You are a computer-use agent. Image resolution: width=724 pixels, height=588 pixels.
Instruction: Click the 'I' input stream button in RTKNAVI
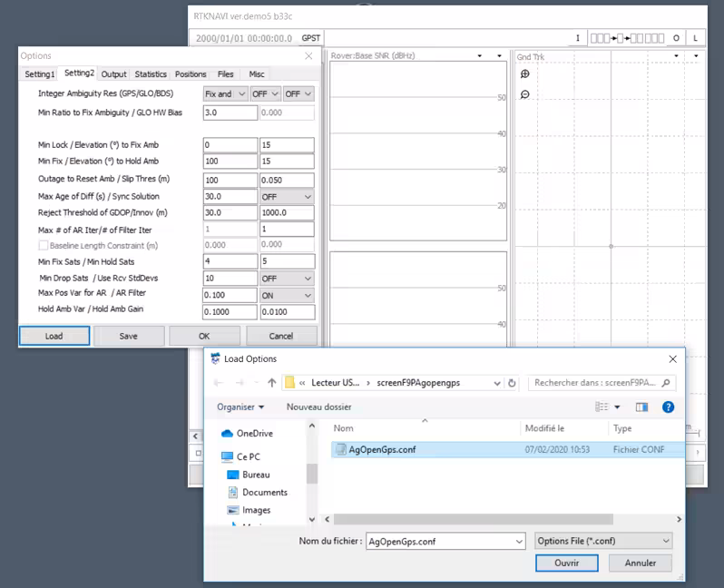click(577, 38)
